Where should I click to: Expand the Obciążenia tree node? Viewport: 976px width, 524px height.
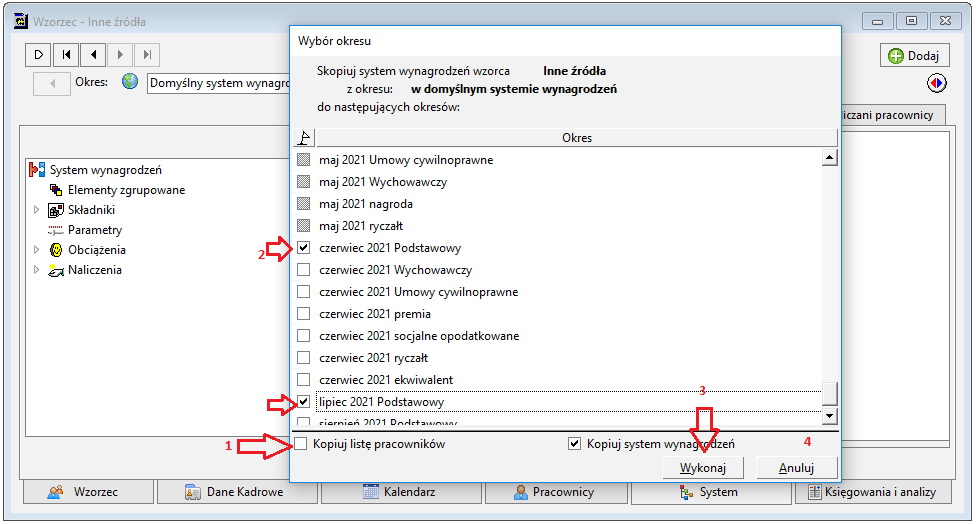36,250
